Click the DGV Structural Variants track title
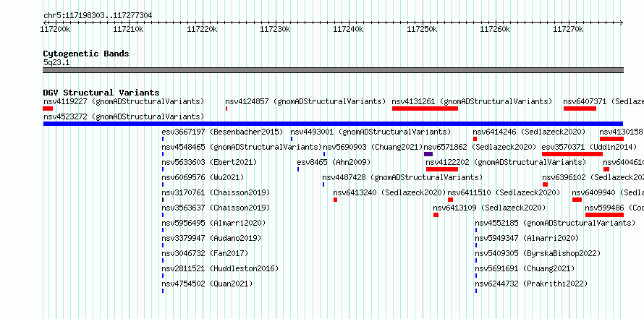Viewport: 644px width, 319px height. 101,93
